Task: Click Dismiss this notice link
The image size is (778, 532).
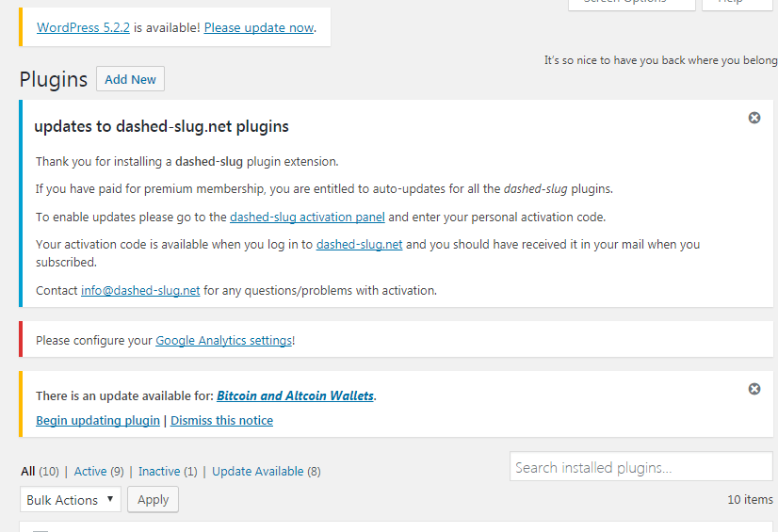Action: tap(221, 421)
